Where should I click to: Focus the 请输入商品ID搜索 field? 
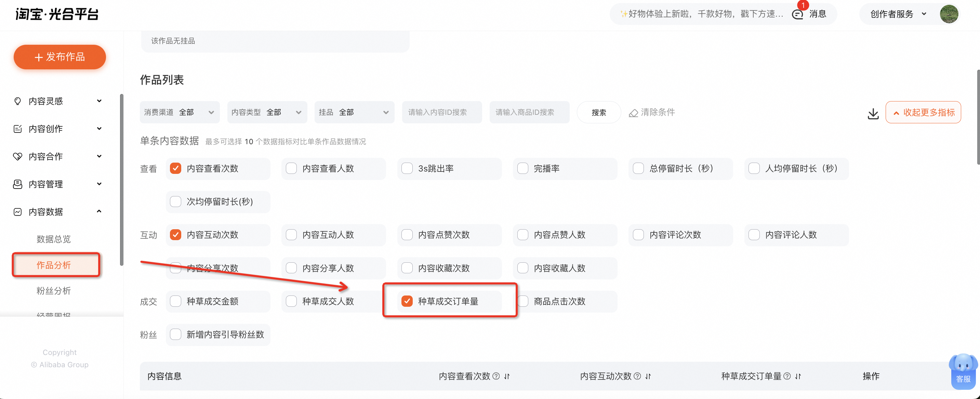pos(529,112)
